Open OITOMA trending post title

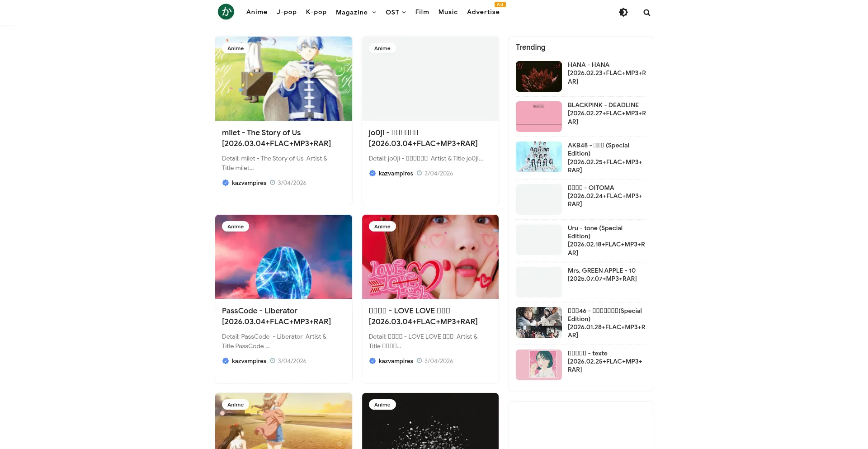pyautogui.click(x=605, y=196)
